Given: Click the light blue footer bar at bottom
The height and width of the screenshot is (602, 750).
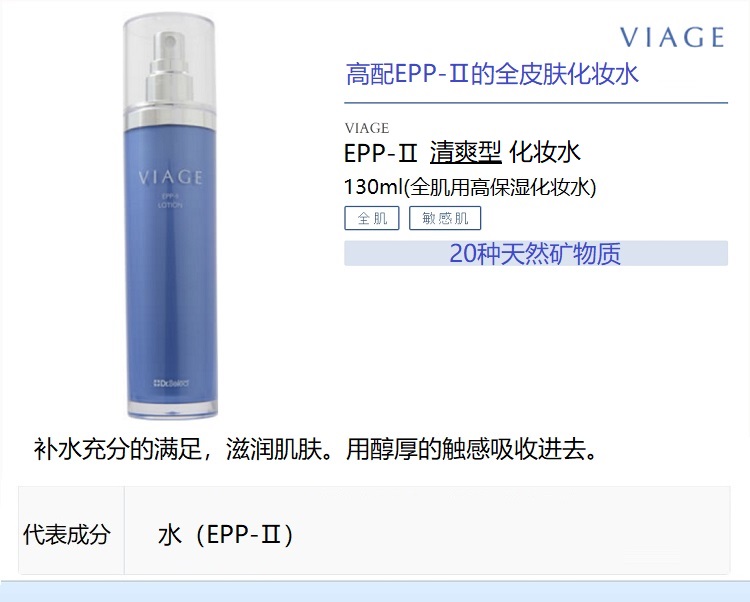Looking at the screenshot, I should coord(375,591).
